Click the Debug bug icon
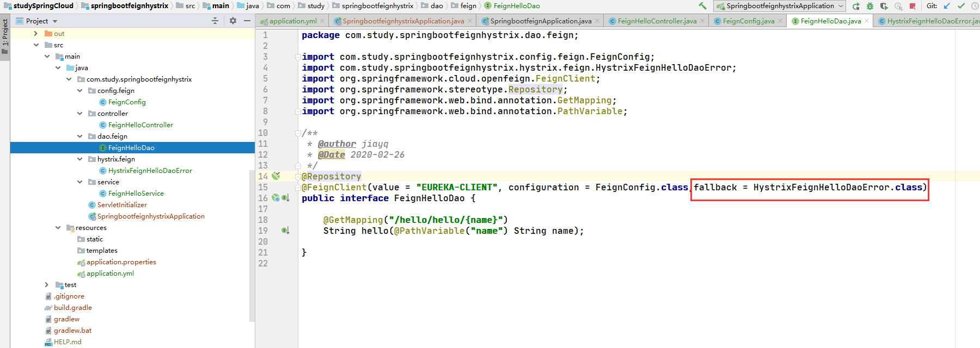 869,6
